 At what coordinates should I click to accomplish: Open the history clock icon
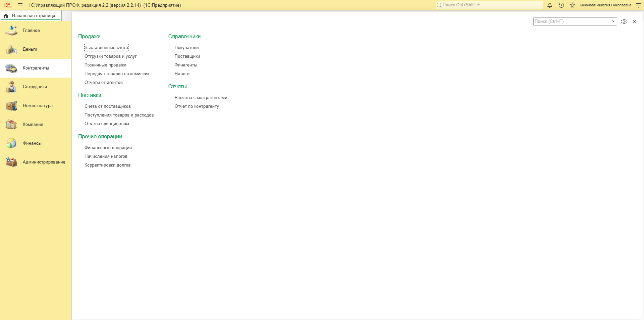click(561, 5)
